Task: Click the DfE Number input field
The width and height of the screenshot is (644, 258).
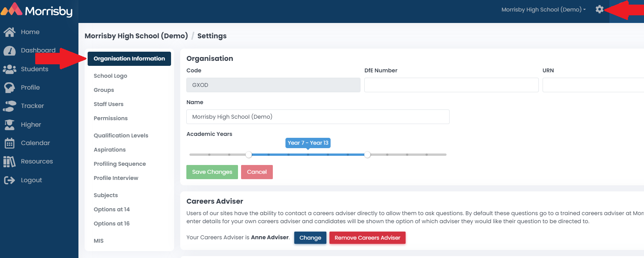Action: click(x=452, y=85)
